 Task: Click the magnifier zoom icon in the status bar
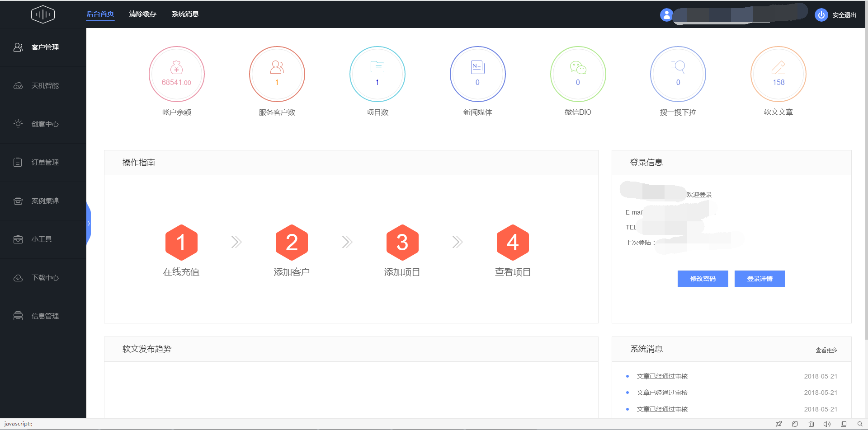(860, 424)
